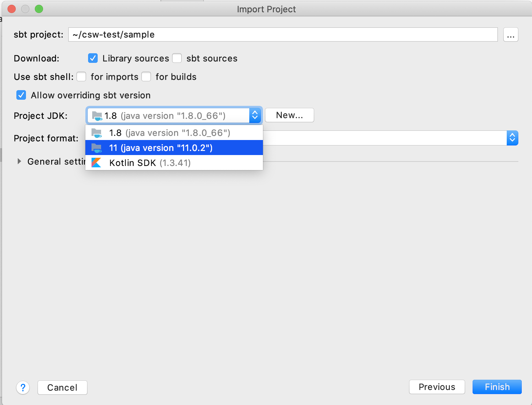This screenshot has width=532, height=405.
Task: Click the Kotlin SDK icon in the dropdown list
Action: (x=97, y=163)
